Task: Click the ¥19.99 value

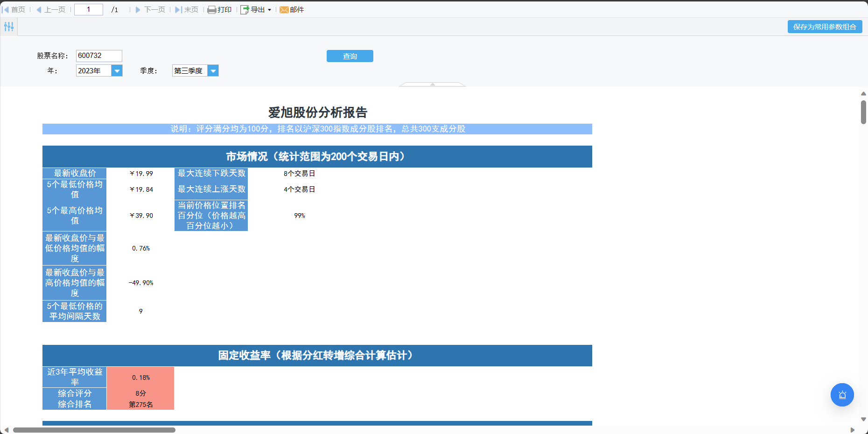Action: click(141, 174)
